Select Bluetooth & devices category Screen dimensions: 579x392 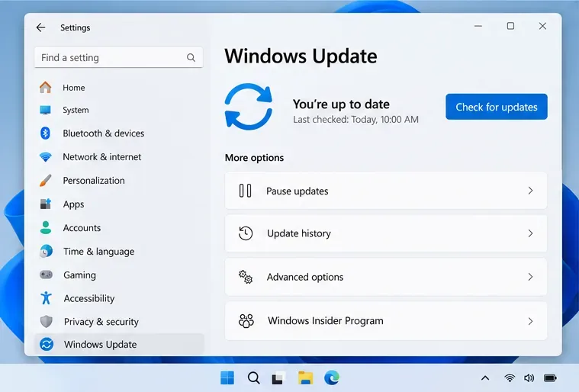pyautogui.click(x=119, y=133)
